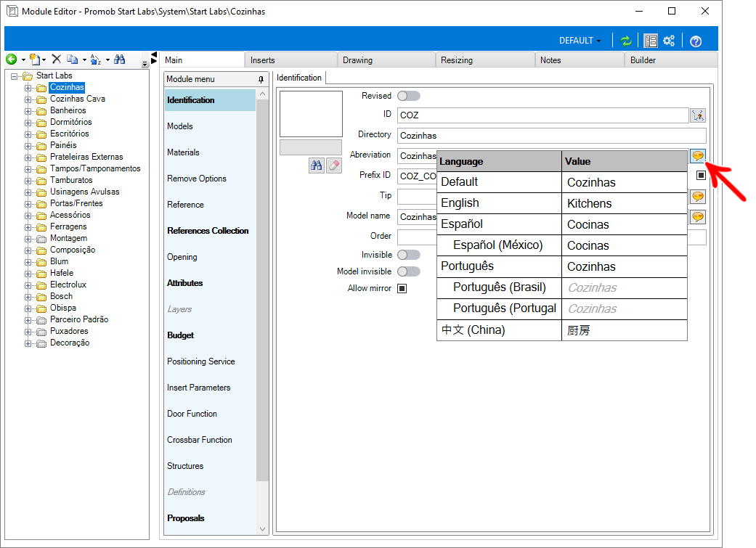Open settings via the gears icon
756x548 pixels.
pos(669,41)
